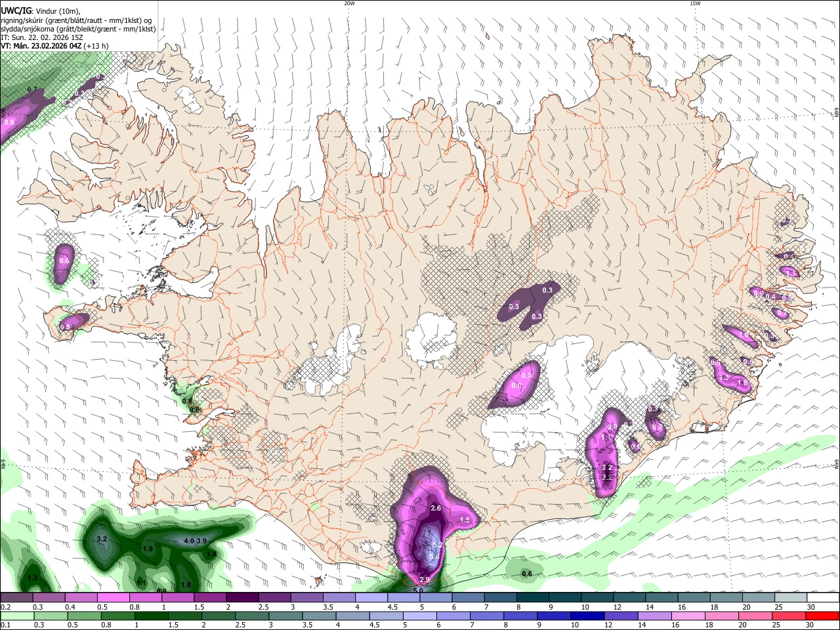Click the top-row dark purple swatch between 2 and 2.5
840x630 pixels.
click(x=242, y=598)
